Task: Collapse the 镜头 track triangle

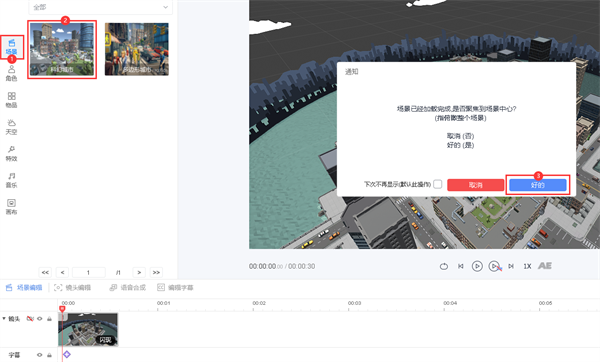Action: [4, 318]
